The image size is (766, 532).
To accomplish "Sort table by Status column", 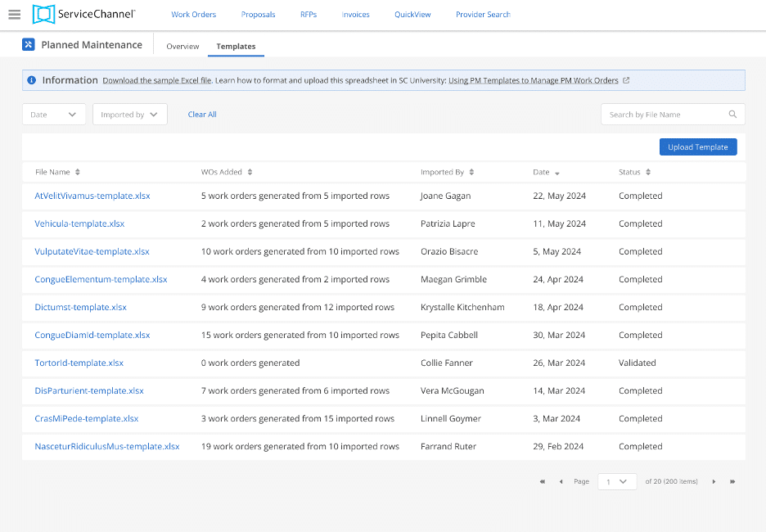I will (x=648, y=173).
